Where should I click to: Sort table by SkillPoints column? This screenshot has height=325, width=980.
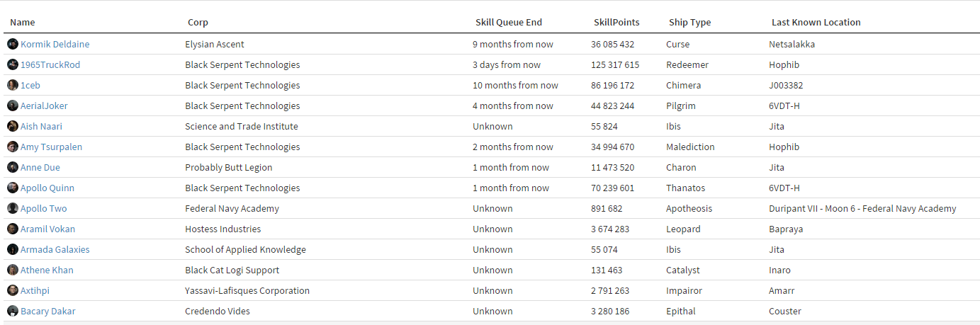point(616,23)
